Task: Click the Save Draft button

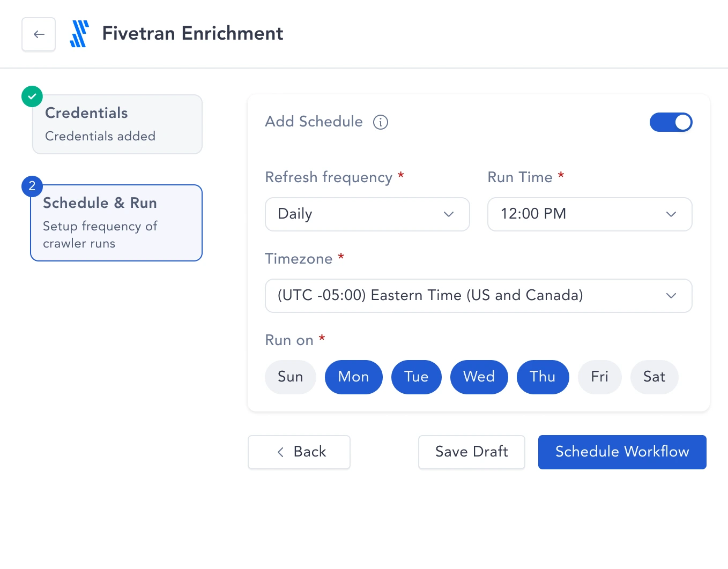Action: (472, 452)
